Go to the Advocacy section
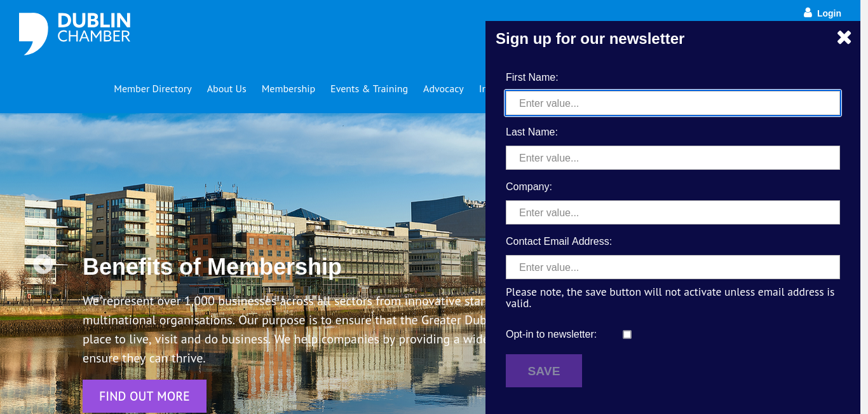This screenshot has height=414, width=868. [444, 89]
